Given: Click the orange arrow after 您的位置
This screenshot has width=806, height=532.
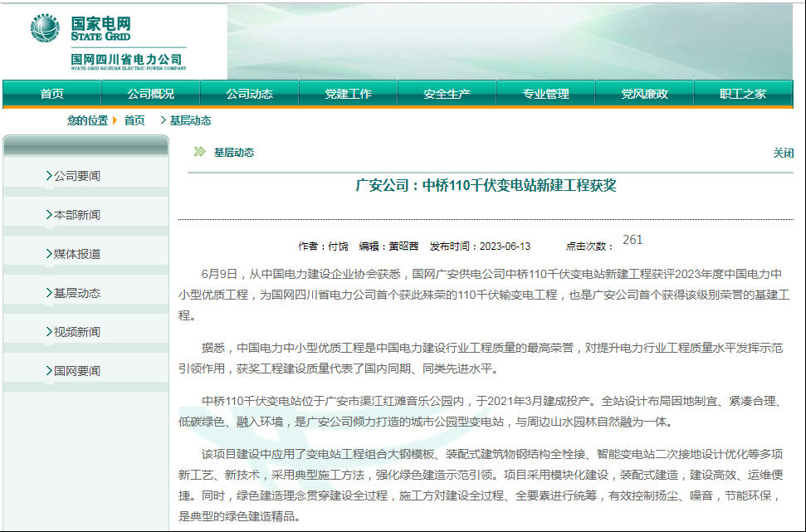Looking at the screenshot, I should (x=115, y=120).
